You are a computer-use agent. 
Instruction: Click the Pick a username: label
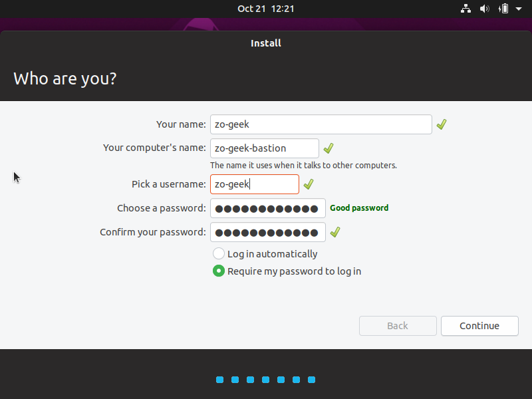tap(169, 184)
